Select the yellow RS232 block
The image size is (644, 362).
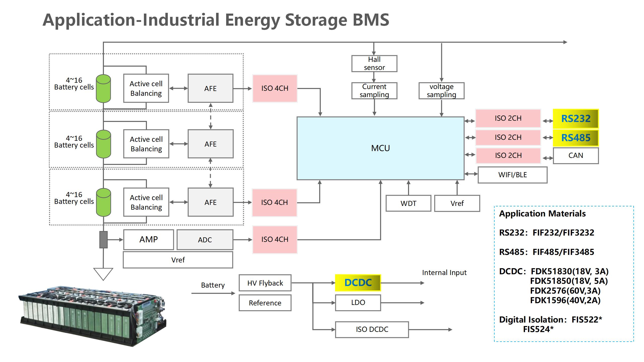pos(576,118)
